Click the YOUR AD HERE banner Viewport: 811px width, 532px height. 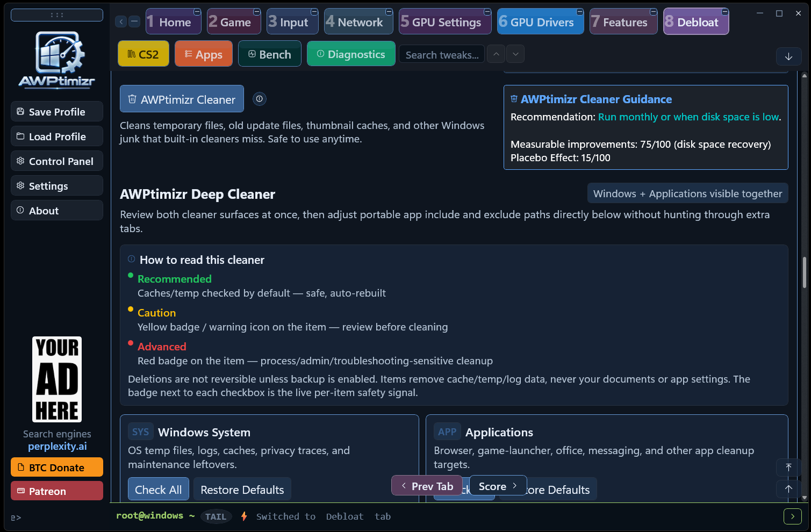[57, 379]
